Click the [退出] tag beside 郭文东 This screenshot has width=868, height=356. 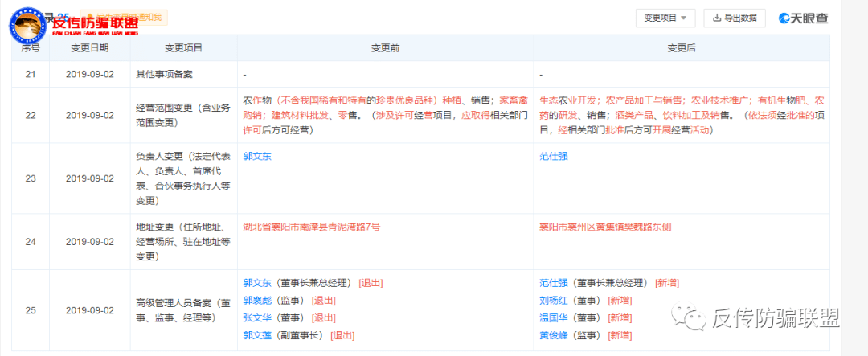click(371, 283)
